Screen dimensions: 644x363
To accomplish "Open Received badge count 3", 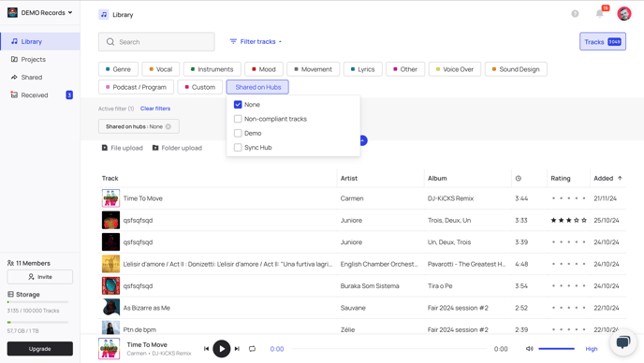I will (69, 94).
